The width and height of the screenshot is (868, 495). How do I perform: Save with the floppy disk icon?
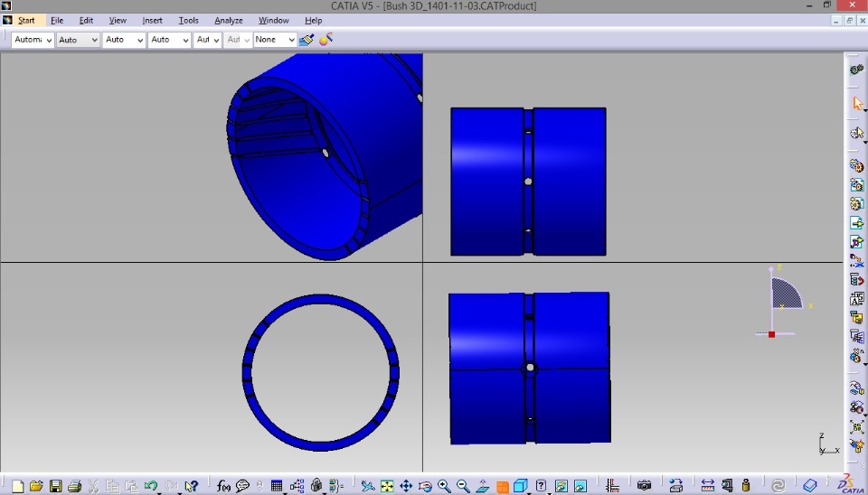click(55, 486)
